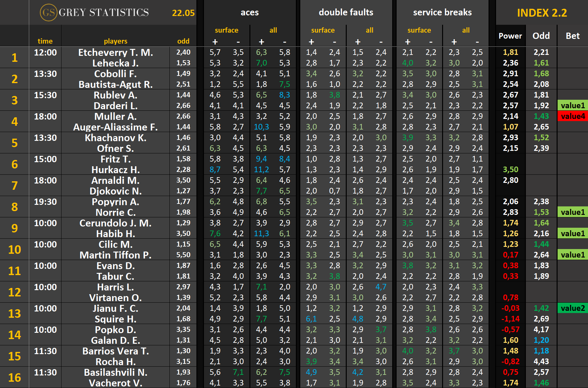
Task: Click player name Basilashvili N.
Action: (x=115, y=372)
